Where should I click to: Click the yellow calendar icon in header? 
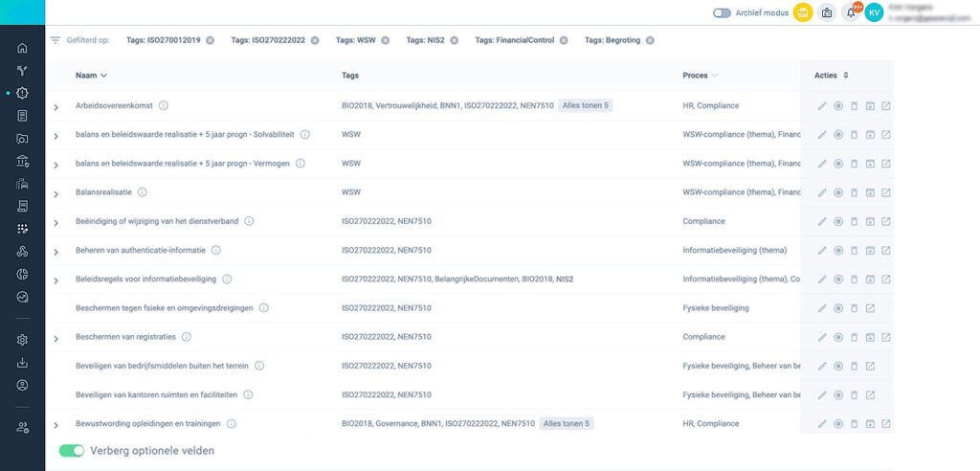803,12
